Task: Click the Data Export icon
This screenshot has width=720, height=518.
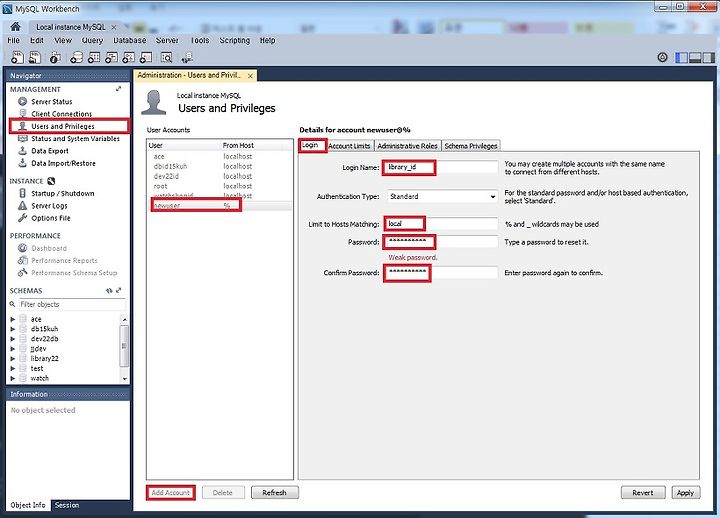Action: 22,151
